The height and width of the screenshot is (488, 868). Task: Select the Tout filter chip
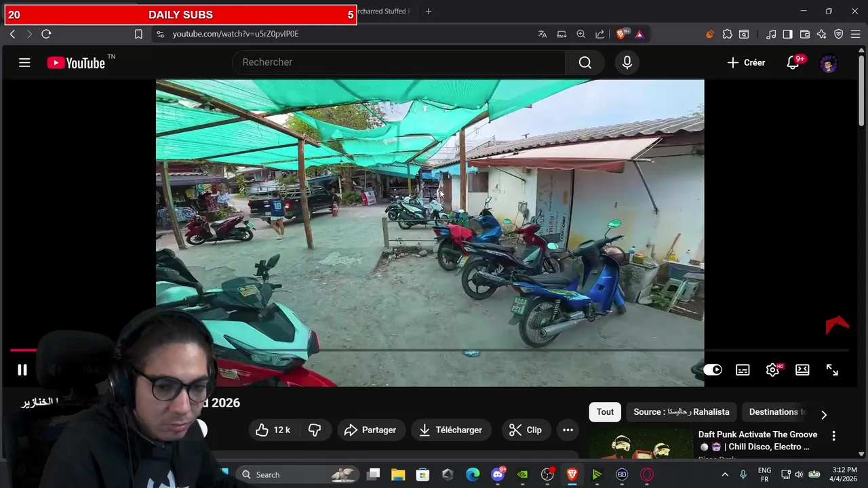click(605, 412)
